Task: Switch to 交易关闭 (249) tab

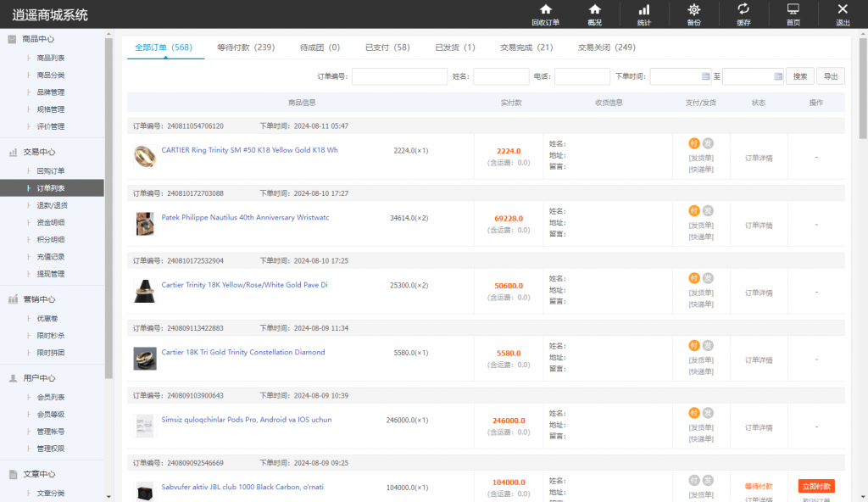Action: tap(607, 47)
